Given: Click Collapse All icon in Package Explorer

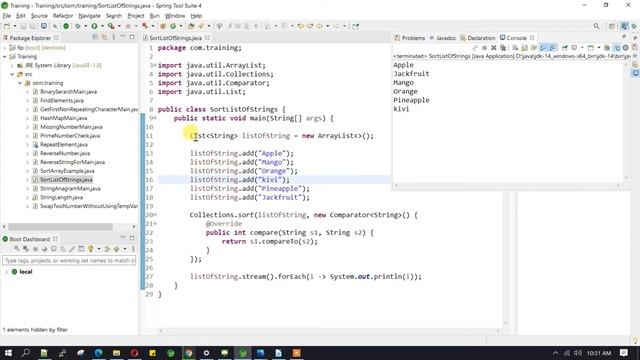Looking at the screenshot, I should 95,37.
